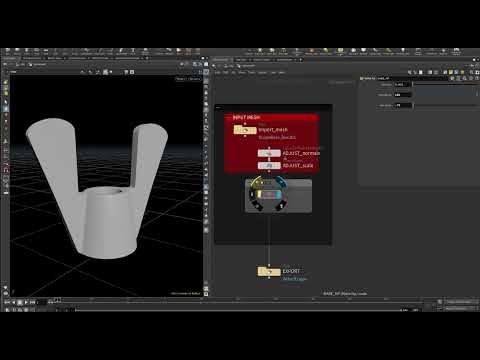This screenshot has width=480, height=360.
Task: Click the Camera shelf tool
Action: point(248,52)
